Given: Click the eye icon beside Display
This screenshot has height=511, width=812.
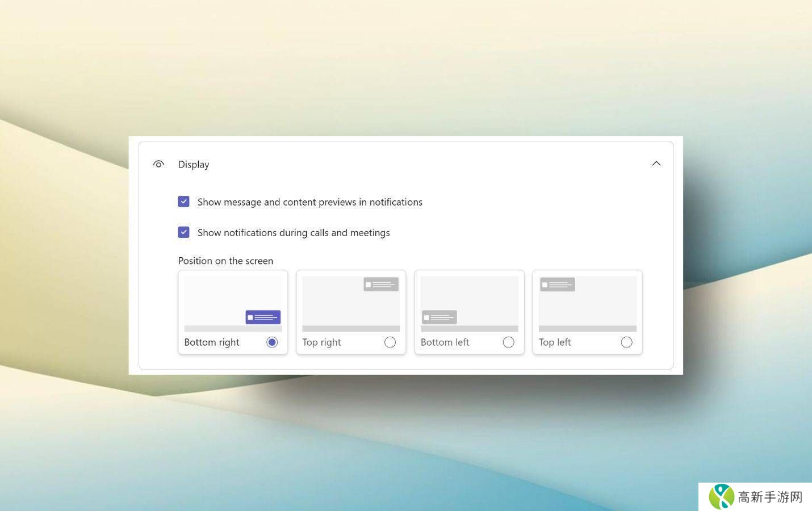Looking at the screenshot, I should tap(158, 164).
